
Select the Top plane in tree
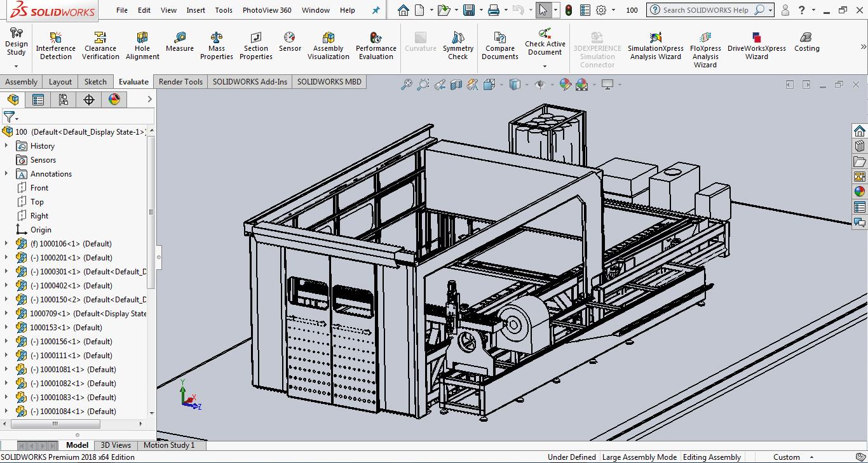[37, 202]
